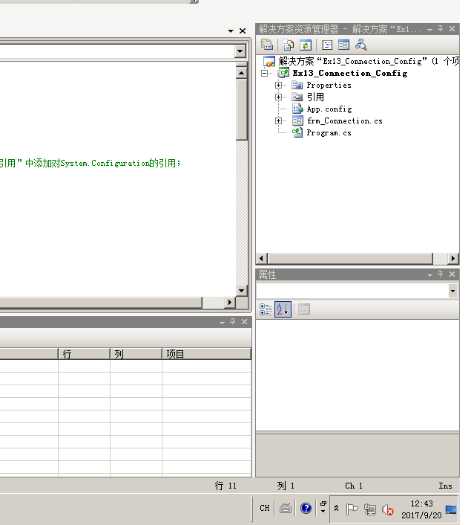Select the Properties item in the tree
The height and width of the screenshot is (525, 469).
tap(329, 85)
